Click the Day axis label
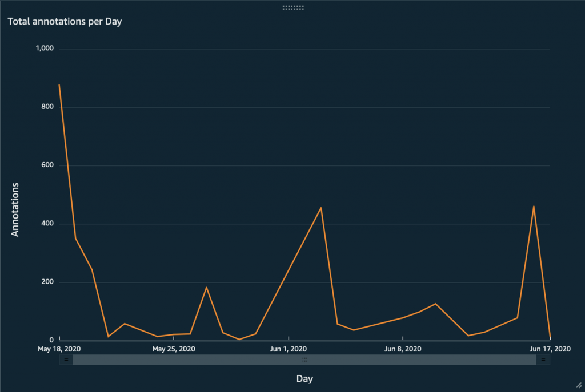Image resolution: width=585 pixels, height=392 pixels. [304, 378]
